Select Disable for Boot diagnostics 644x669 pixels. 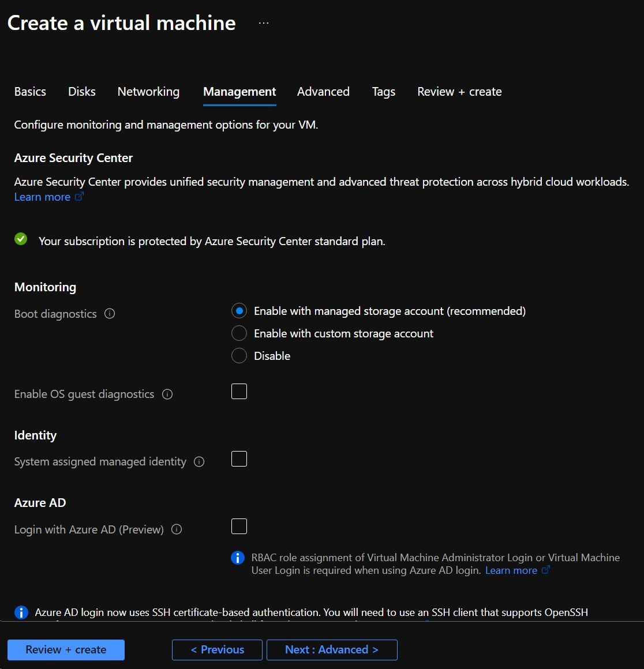click(239, 355)
